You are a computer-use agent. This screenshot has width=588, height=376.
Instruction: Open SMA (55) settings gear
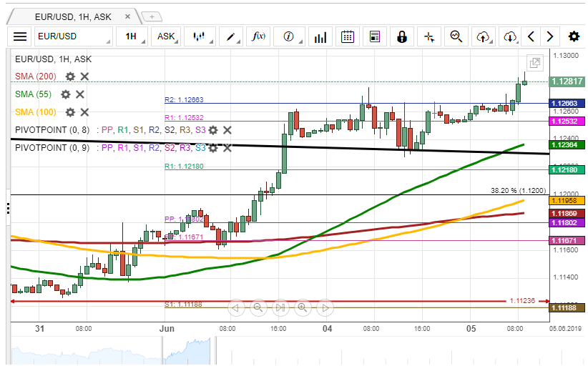(66, 94)
